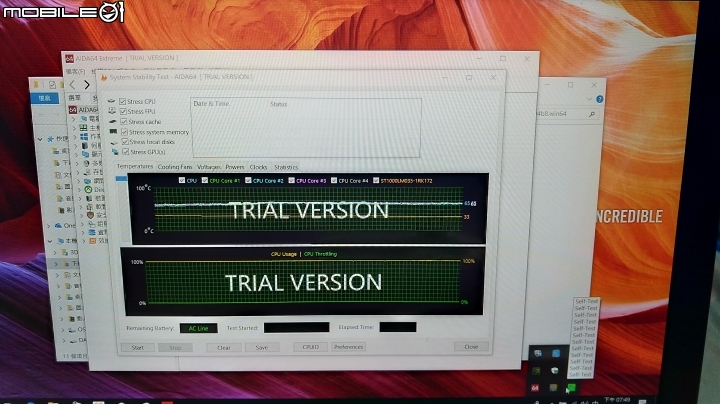Go back using AIDA64 Extreme's back arrow
Viewport: 720px width, 404px height.
point(73,85)
